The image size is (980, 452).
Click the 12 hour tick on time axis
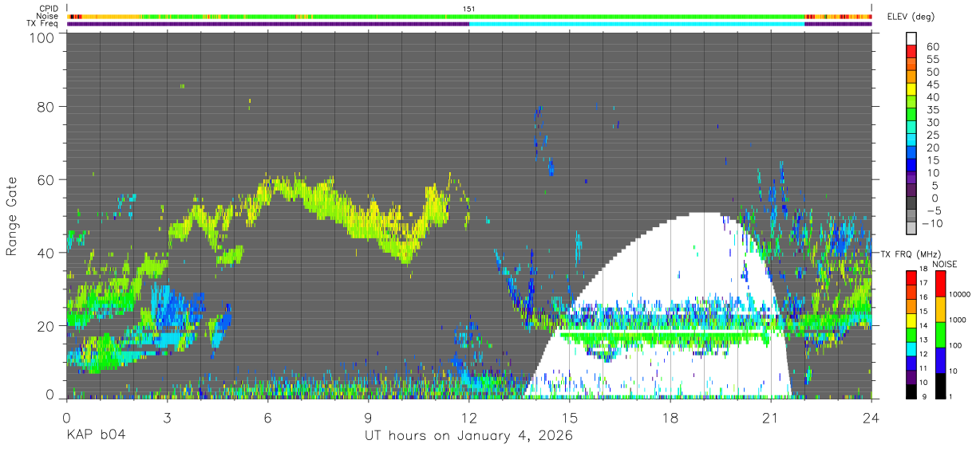click(469, 418)
